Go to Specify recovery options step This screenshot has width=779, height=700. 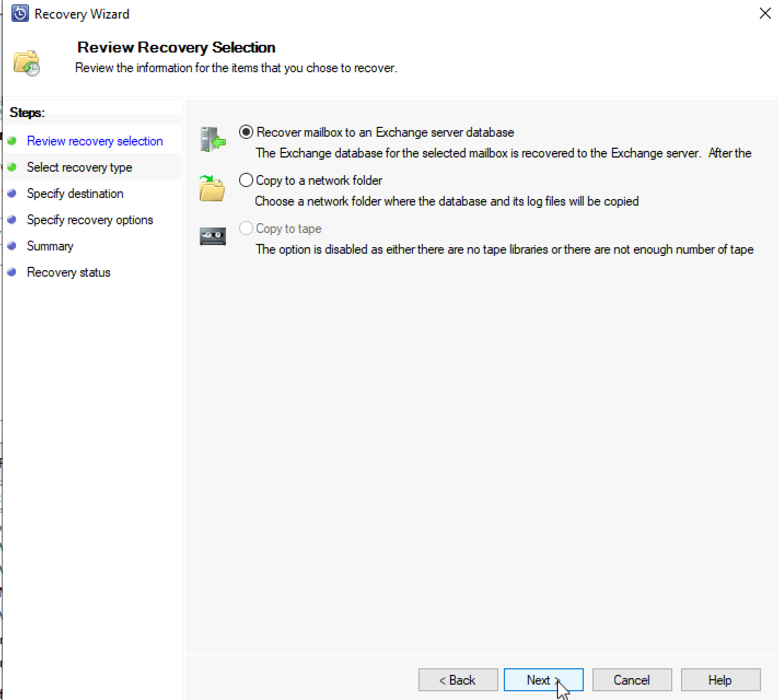(x=90, y=220)
